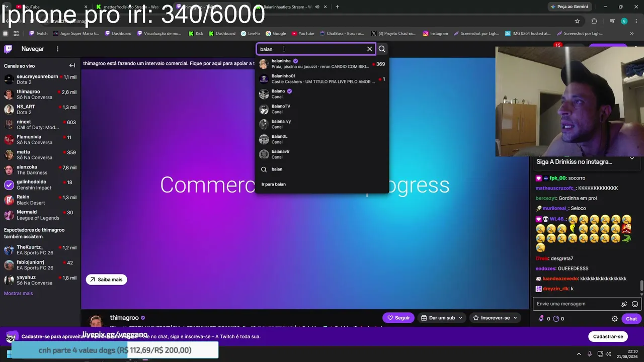This screenshot has width=644, height=362.
Task: Open the Google bookmark
Action: 276,34
